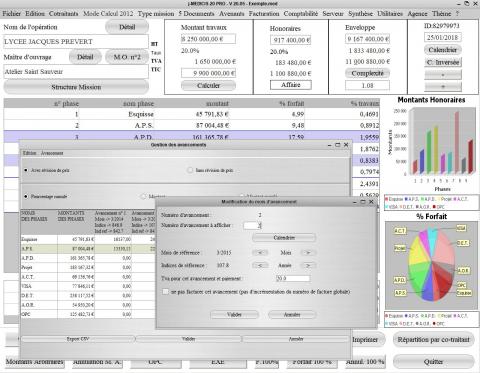The width and height of the screenshot is (480, 373).
Task: Open the question mark help menu
Action: pyautogui.click(x=457, y=14)
